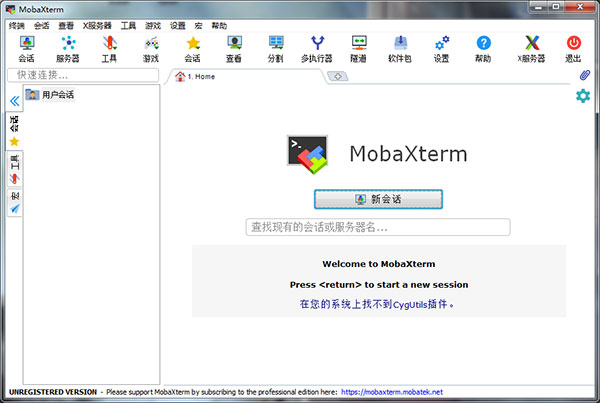Click the teal gear settings icon
Viewport: 600px width, 403px height.
(583, 96)
